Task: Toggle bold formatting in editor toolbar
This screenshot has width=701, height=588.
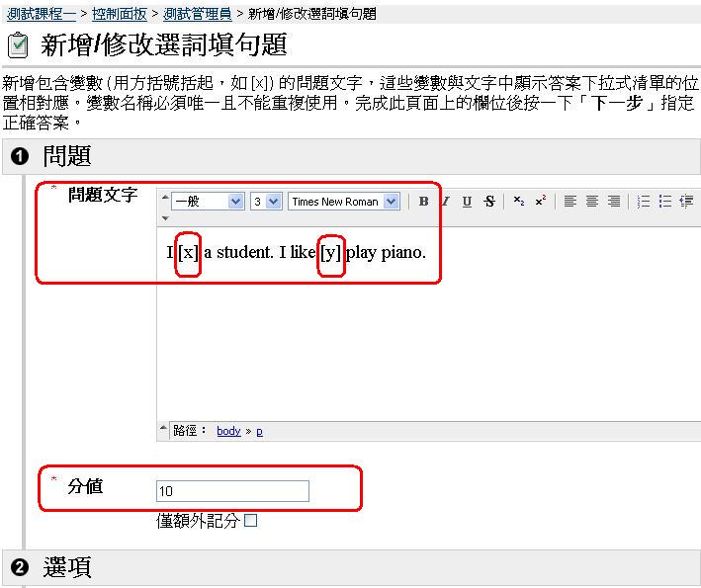Action: [x=423, y=202]
